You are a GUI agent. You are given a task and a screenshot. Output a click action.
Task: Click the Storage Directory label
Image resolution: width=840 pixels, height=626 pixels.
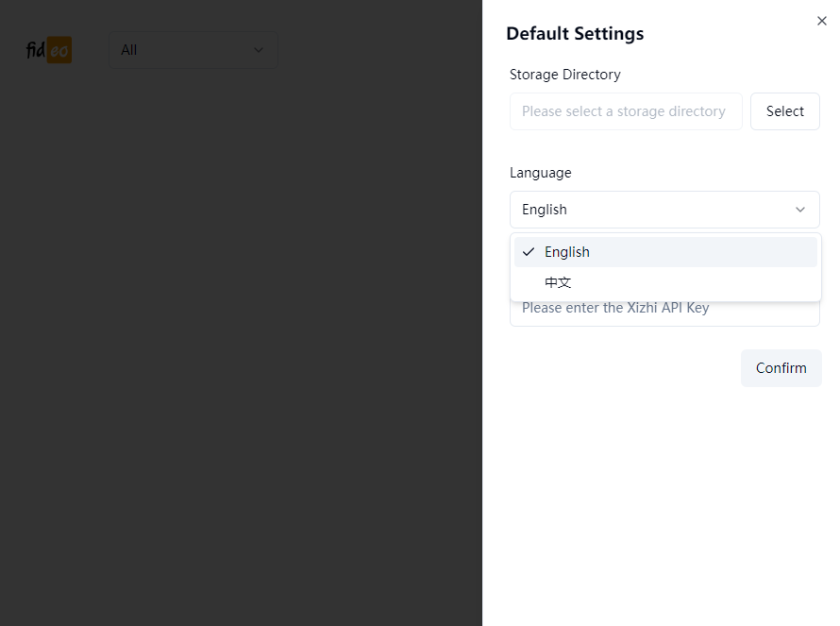coord(565,75)
